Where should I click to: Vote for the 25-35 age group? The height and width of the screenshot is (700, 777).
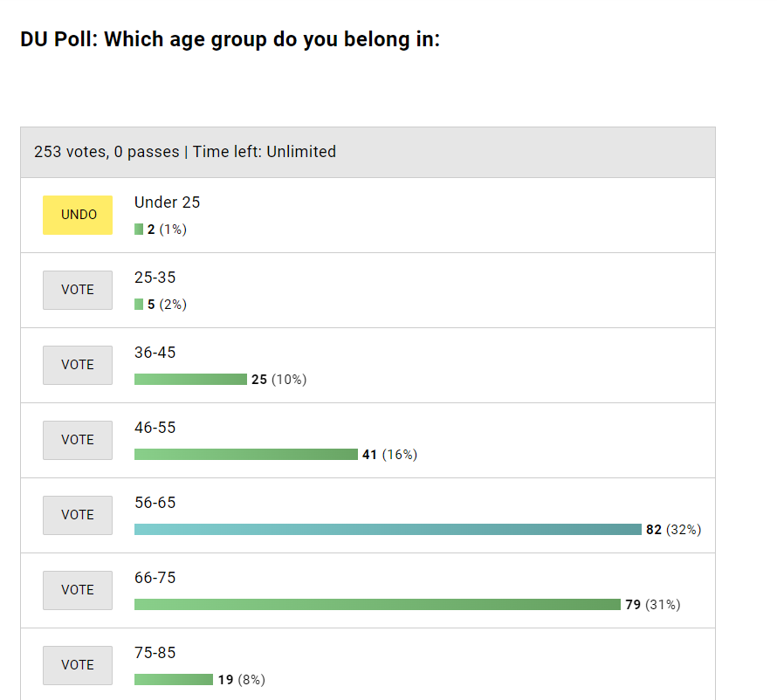coord(78,290)
